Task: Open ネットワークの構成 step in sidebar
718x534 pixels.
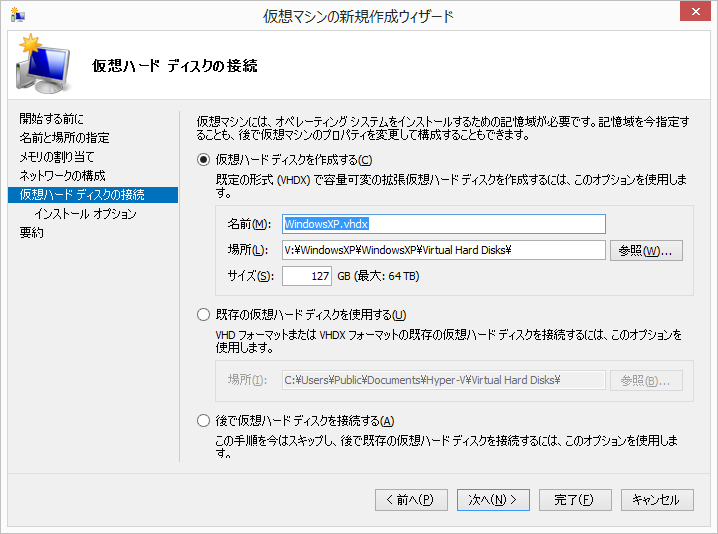Action: [62, 176]
